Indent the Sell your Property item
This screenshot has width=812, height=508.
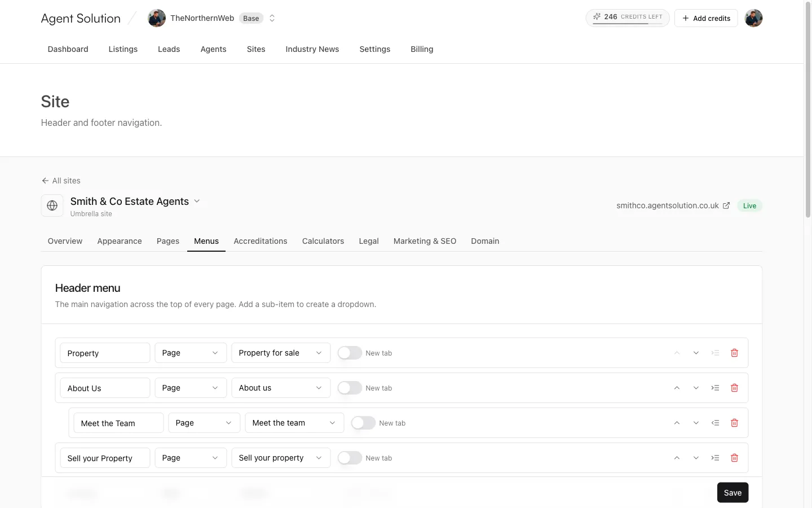click(x=715, y=458)
